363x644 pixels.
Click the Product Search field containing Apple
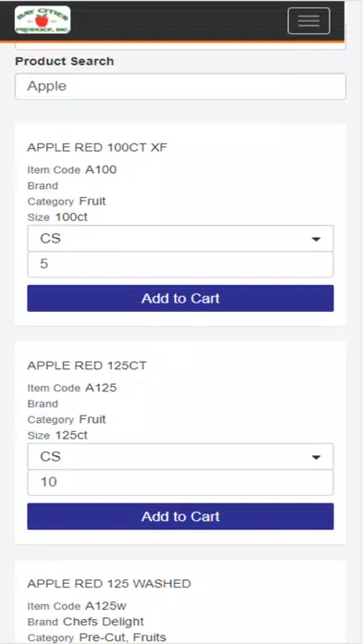[x=181, y=86]
